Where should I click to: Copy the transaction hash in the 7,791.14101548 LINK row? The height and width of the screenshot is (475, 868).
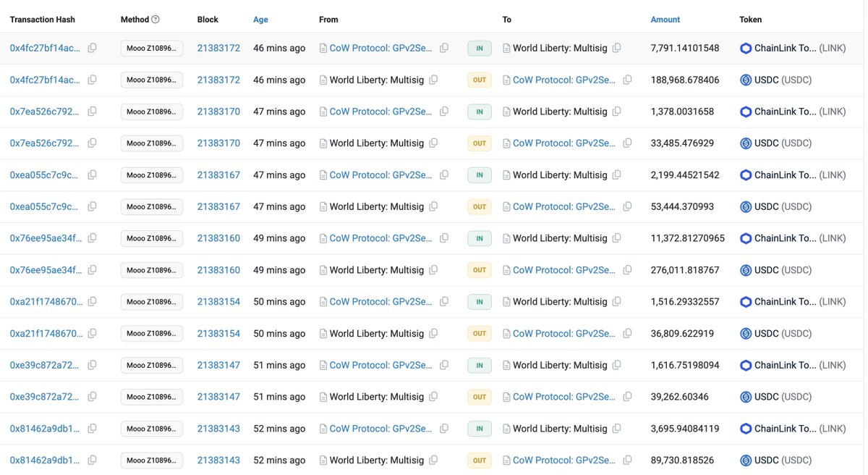point(93,48)
